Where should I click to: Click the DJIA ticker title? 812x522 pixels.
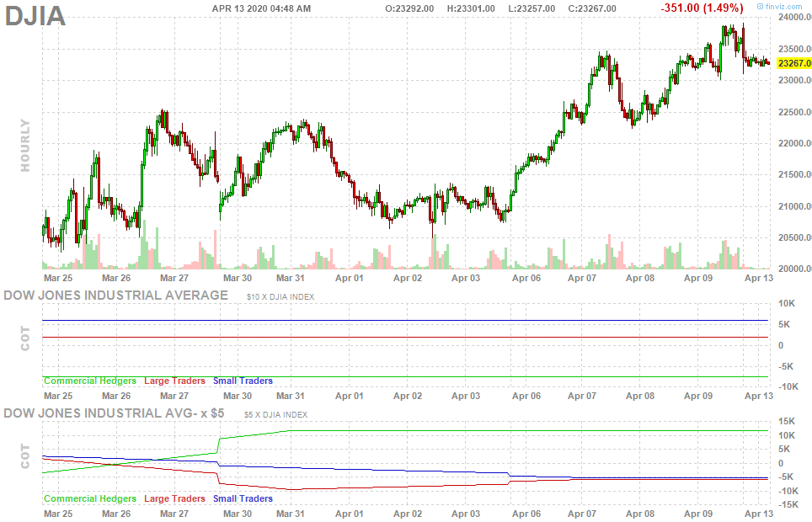[x=35, y=15]
